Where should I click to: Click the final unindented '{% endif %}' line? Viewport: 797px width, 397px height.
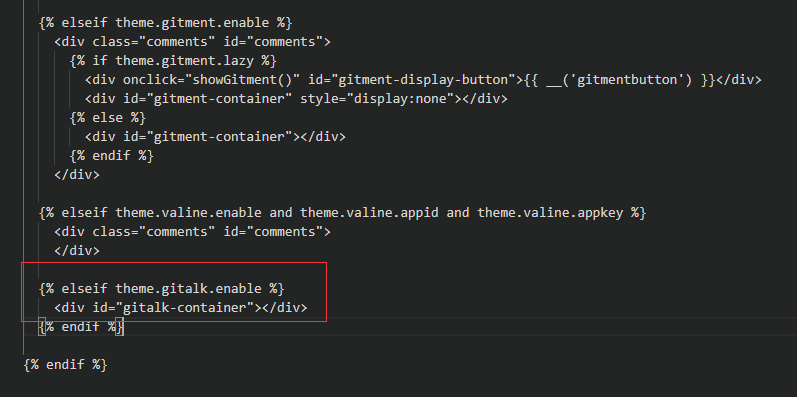pos(66,365)
